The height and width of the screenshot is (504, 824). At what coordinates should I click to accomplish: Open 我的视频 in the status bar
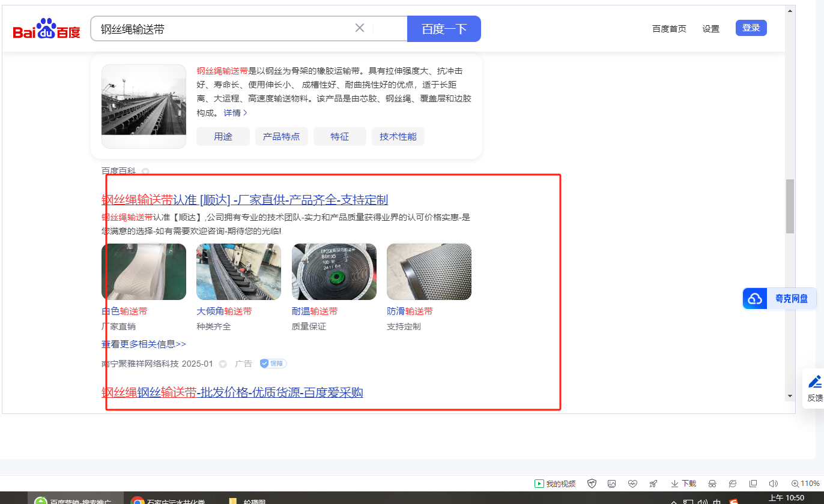tap(555, 484)
